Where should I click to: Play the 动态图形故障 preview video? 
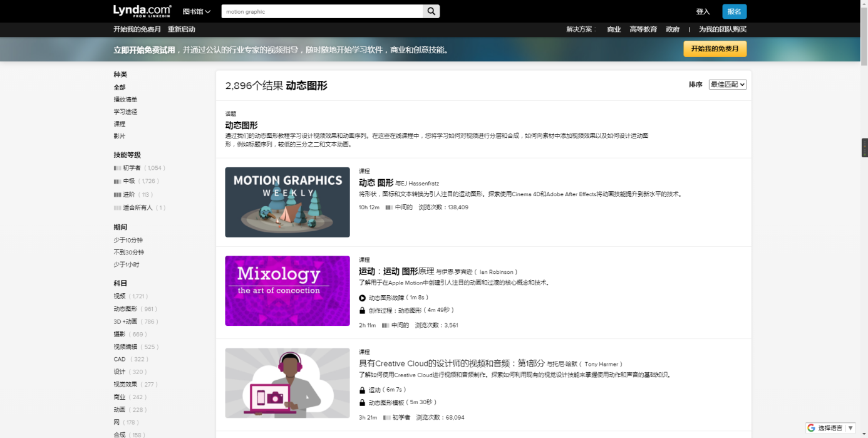click(362, 298)
